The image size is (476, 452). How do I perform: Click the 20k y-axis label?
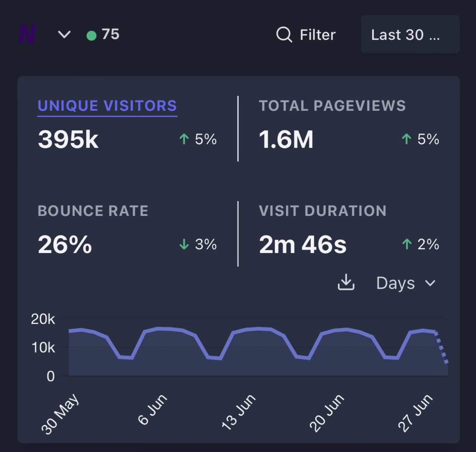tap(43, 319)
